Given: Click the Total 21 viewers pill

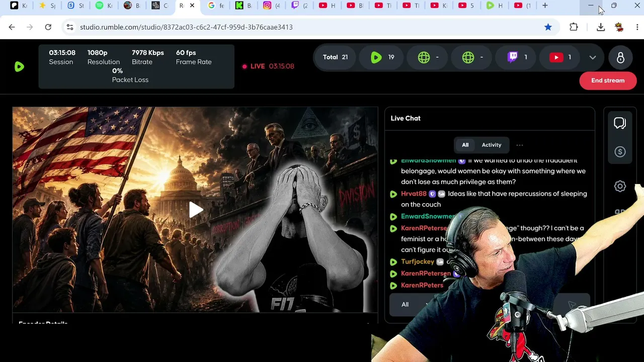Looking at the screenshot, I should tap(336, 57).
